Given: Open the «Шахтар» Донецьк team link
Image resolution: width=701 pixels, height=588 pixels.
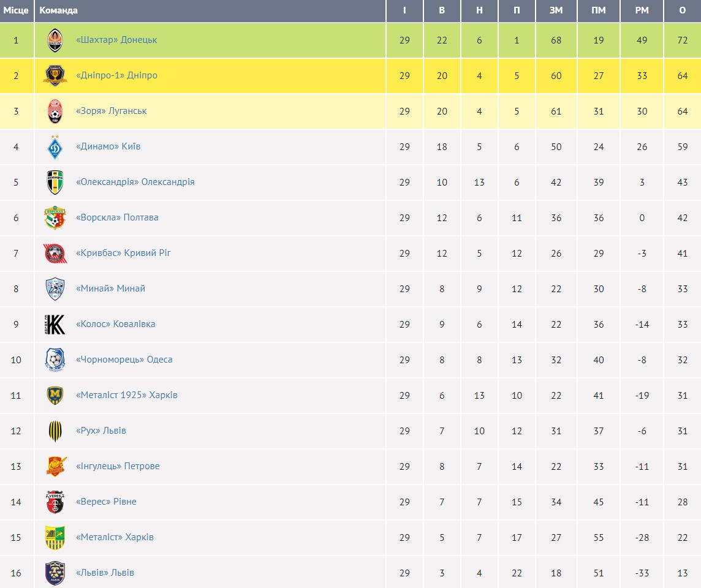Looking at the screenshot, I should point(116,40).
